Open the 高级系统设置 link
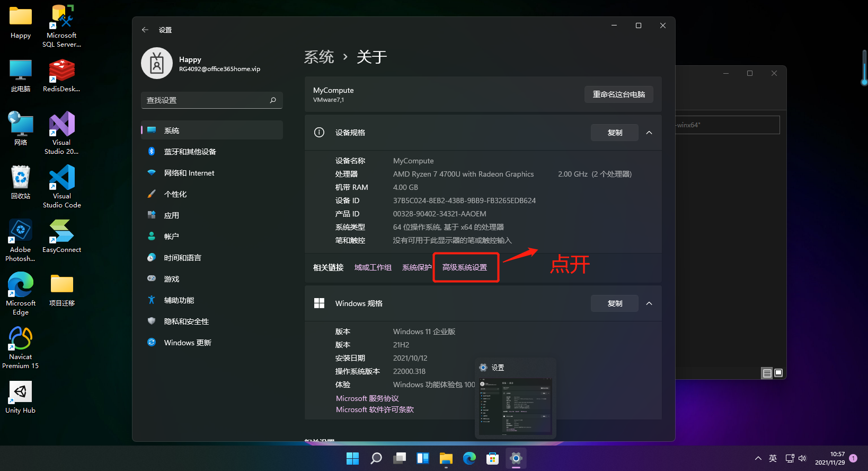Screen dimensions: 868x471 (465, 267)
